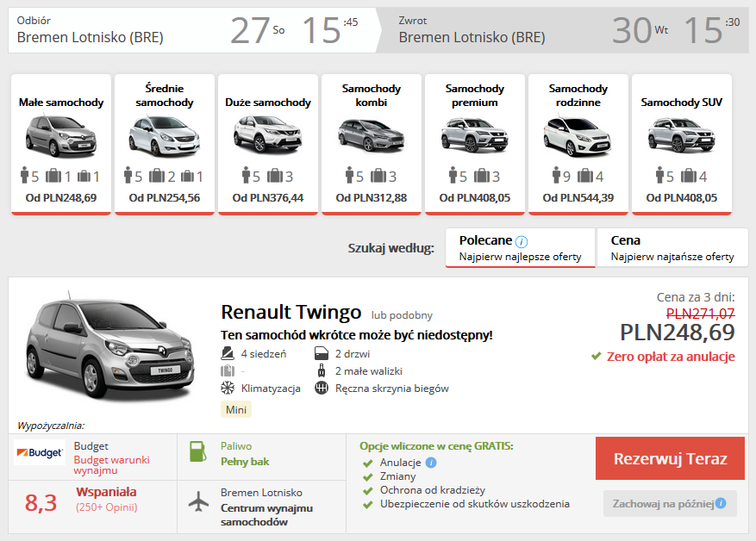Screen dimensions: 756x541
Task: Click the fuel pump icon by Paliwo
Action: pos(197,452)
